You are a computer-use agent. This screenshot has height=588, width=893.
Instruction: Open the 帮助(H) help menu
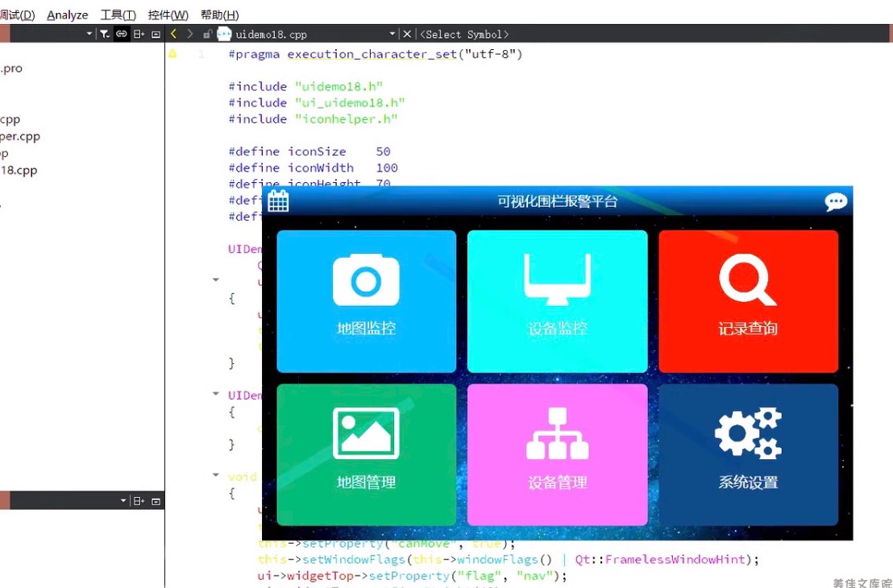click(219, 14)
